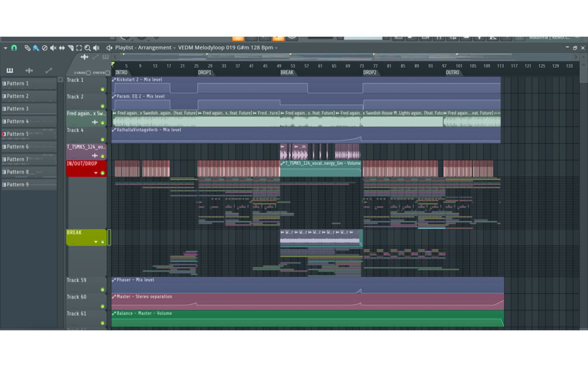Screen dimensions: 588x367
Task: Jump to the INTRO timeline marker
Action: 121,72
